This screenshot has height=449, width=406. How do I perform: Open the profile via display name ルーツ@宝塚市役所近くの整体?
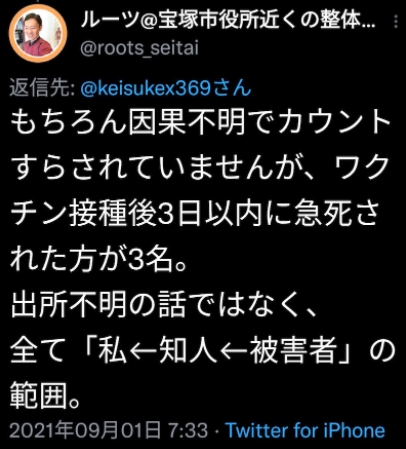point(228,21)
